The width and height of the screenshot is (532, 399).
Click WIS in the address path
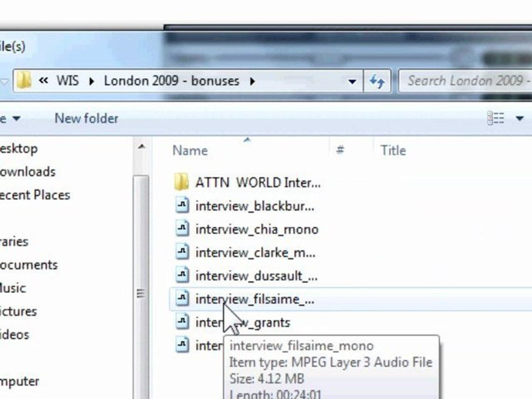pyautogui.click(x=67, y=81)
